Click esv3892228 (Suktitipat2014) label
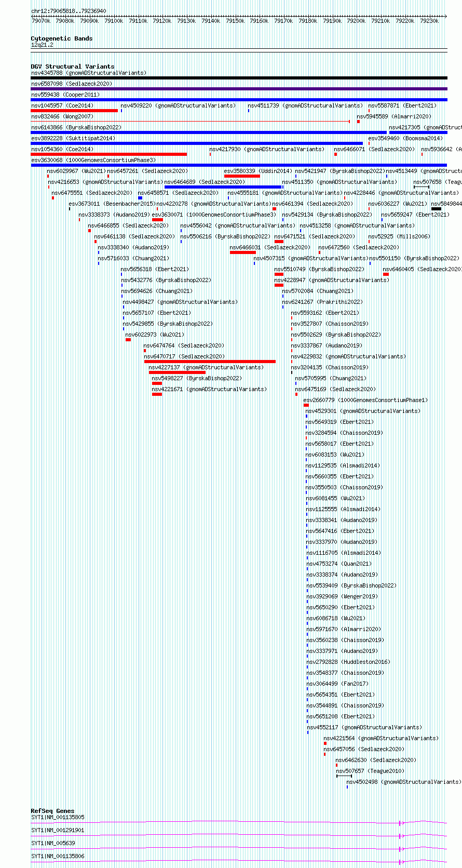 (73, 139)
